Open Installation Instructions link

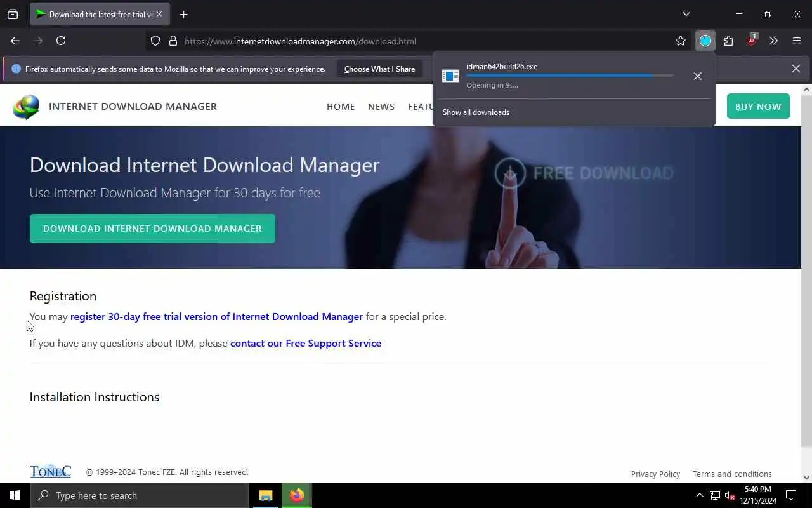coord(95,397)
